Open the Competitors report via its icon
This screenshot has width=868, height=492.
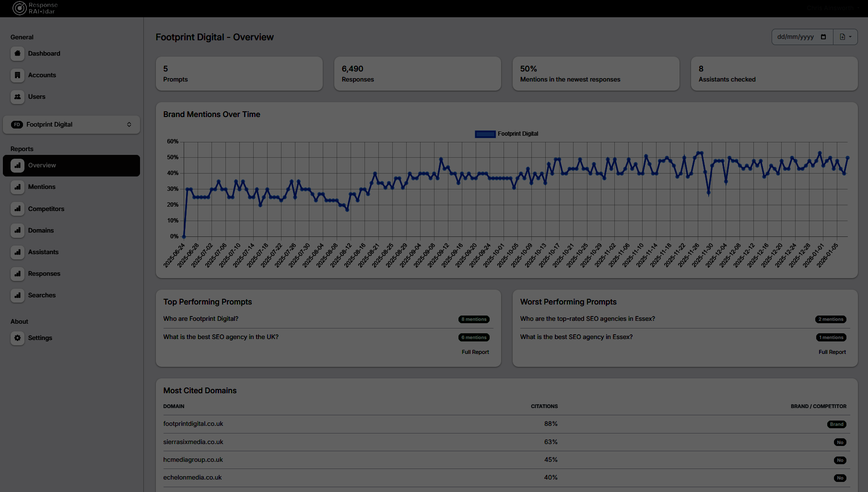tap(17, 209)
